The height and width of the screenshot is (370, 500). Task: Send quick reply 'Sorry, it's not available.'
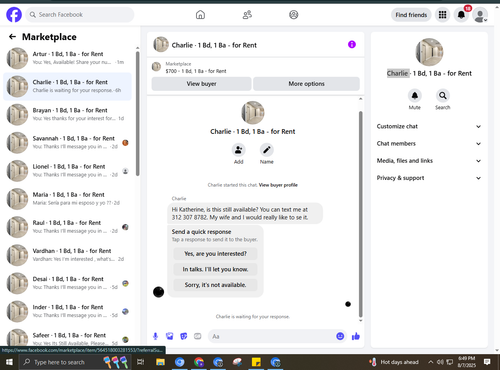coord(215,285)
